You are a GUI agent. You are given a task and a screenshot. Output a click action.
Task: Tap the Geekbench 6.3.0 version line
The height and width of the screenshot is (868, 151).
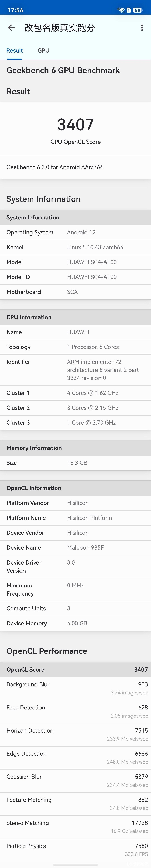tap(55, 167)
